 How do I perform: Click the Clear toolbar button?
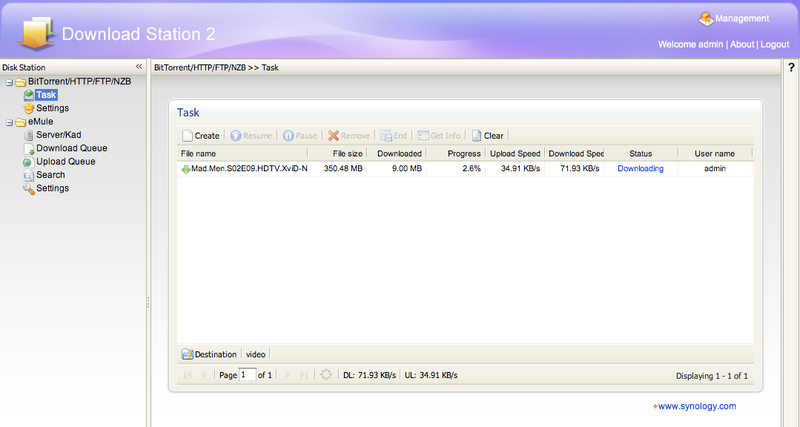[x=488, y=136]
